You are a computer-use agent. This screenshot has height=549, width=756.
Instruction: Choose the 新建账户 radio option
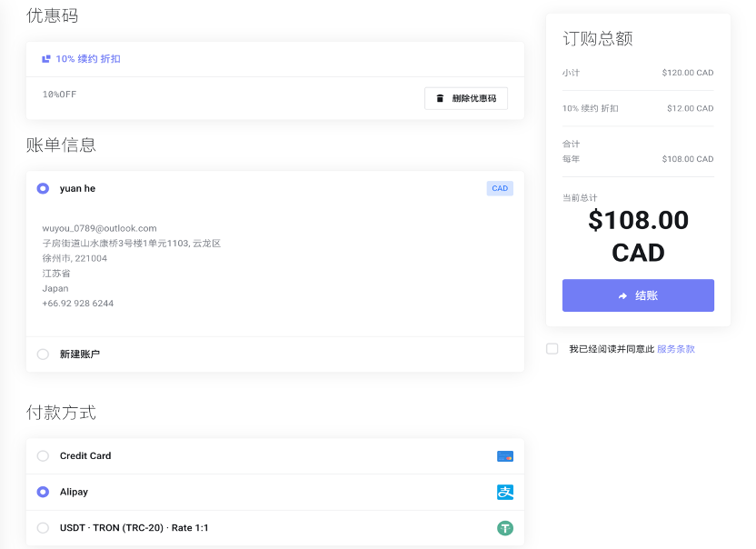pyautogui.click(x=43, y=354)
